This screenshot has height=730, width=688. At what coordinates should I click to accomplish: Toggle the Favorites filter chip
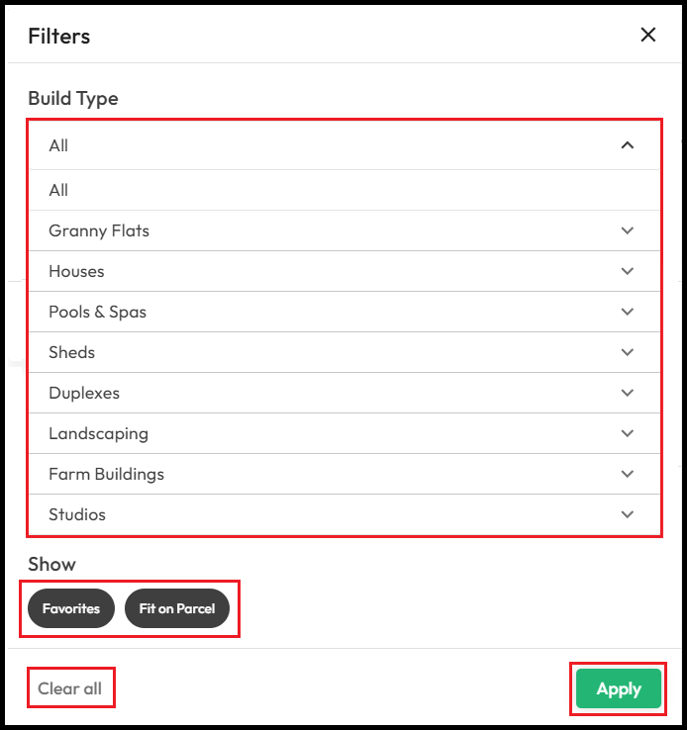(x=71, y=608)
